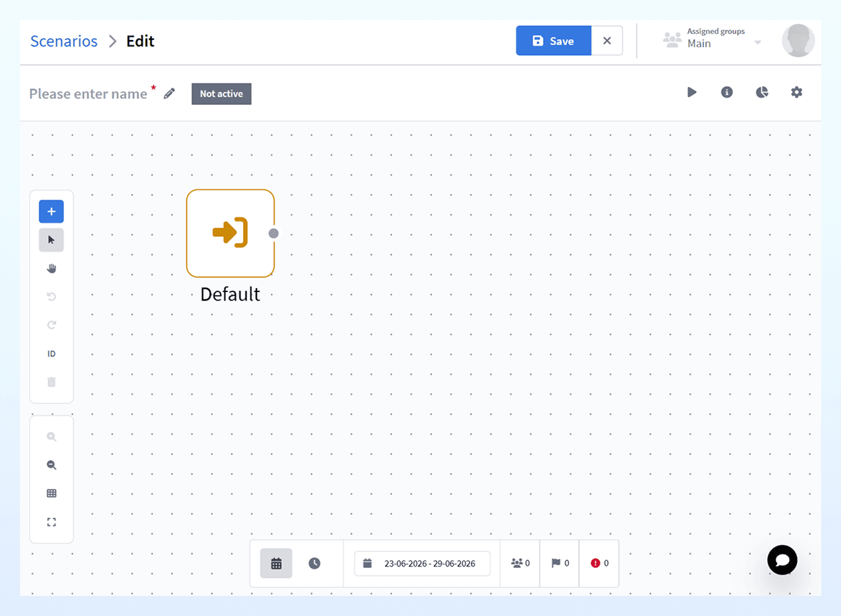
Task: Open the pie chart statistics icon
Action: click(x=762, y=92)
